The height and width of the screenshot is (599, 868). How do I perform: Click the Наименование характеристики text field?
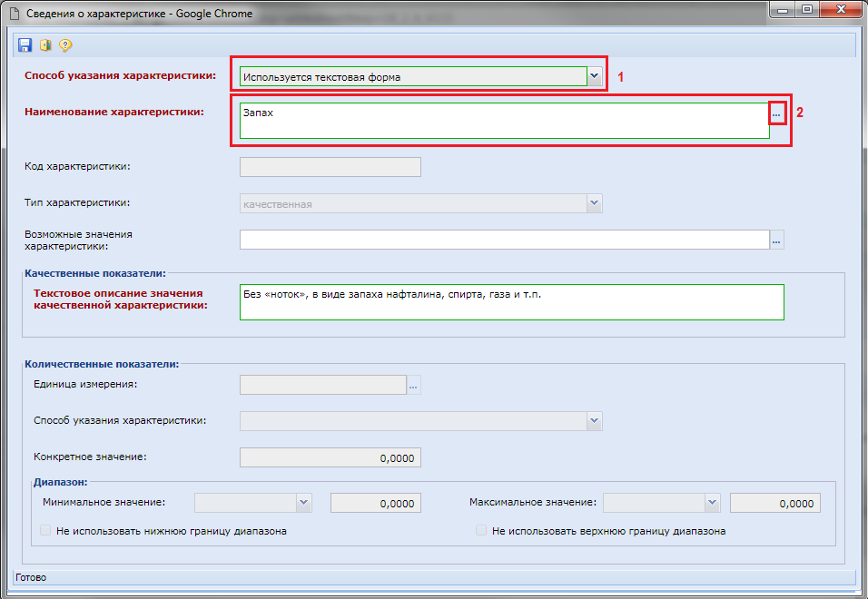coord(504,120)
